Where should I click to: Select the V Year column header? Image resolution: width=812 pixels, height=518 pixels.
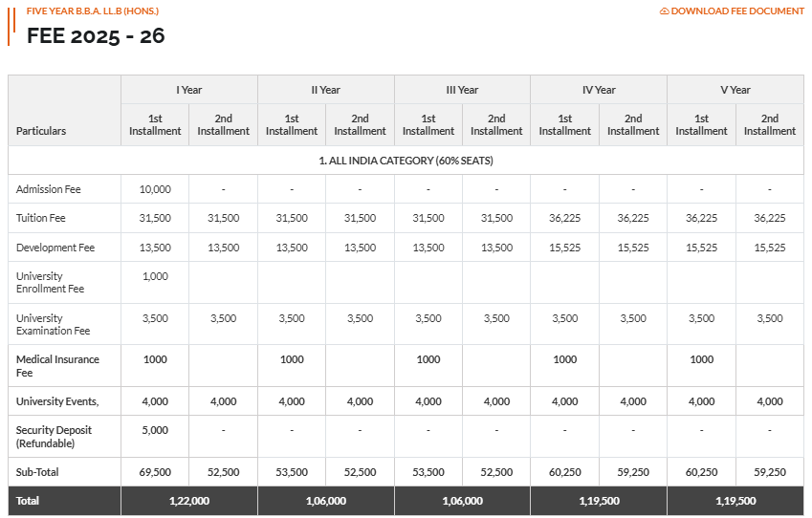point(735,90)
